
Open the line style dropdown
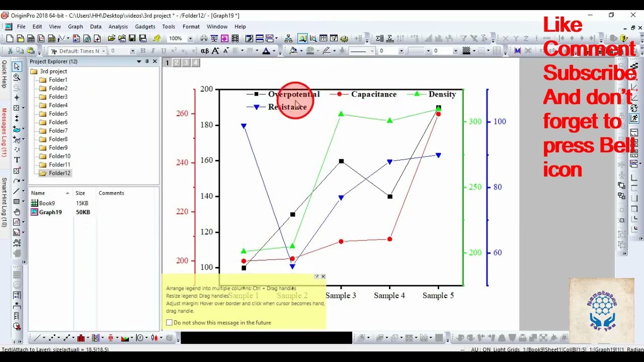click(x=372, y=51)
